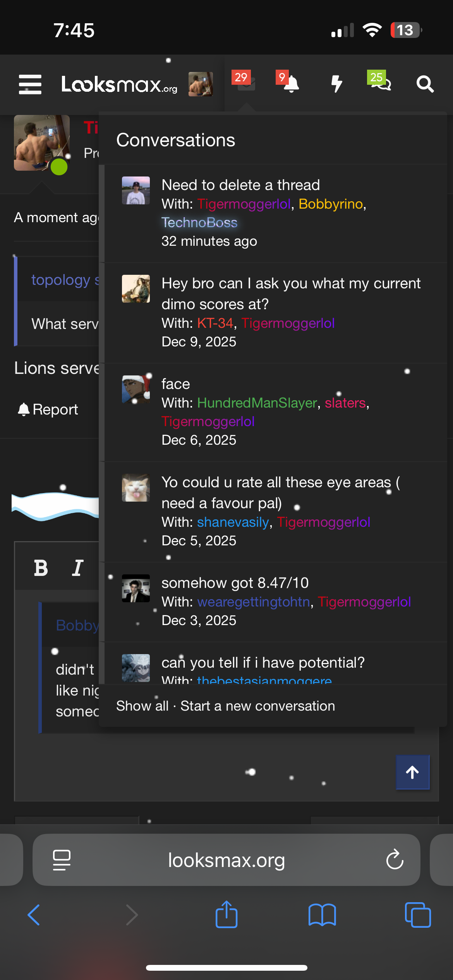
Task: Open Safari's page settings menu icon
Action: point(62,860)
